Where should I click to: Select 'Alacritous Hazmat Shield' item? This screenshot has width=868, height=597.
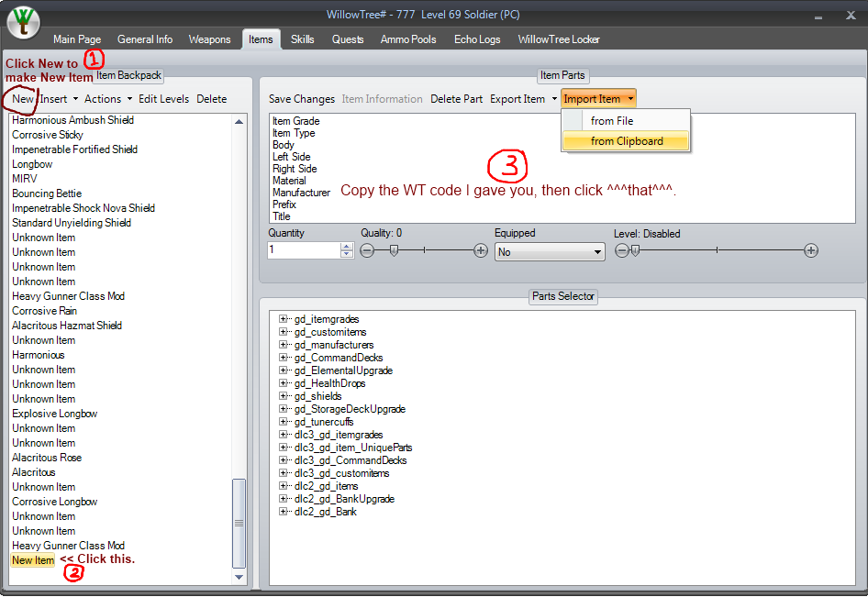(67, 326)
